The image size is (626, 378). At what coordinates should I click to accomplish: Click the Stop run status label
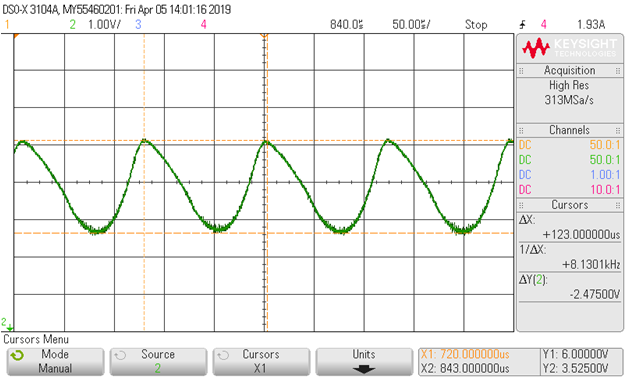pyautogui.click(x=476, y=25)
